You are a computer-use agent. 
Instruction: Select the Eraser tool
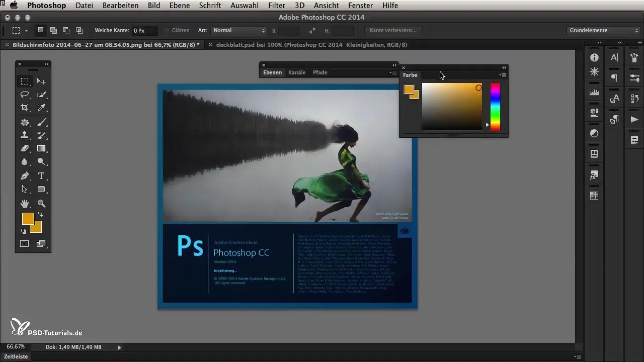[x=24, y=149]
